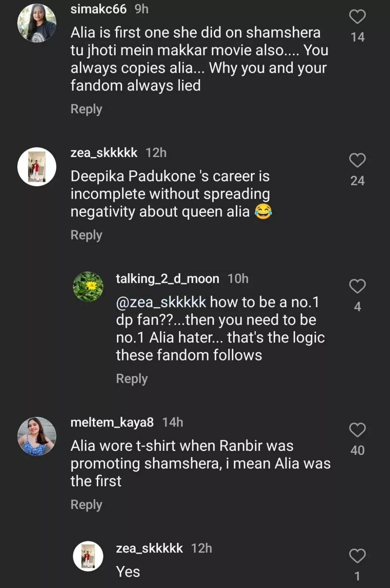View talking_2_d_moon's flower profile picture
390x588 pixels.
[x=88, y=287]
